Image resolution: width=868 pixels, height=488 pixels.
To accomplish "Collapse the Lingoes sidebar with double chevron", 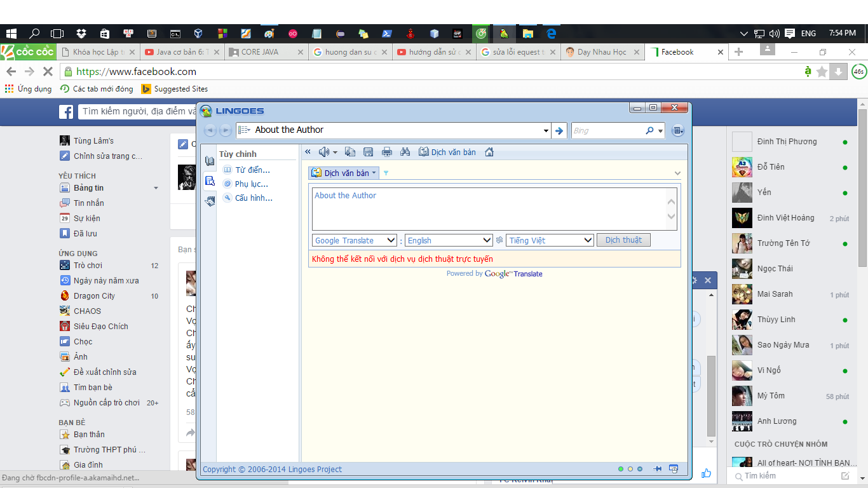I will pyautogui.click(x=308, y=152).
